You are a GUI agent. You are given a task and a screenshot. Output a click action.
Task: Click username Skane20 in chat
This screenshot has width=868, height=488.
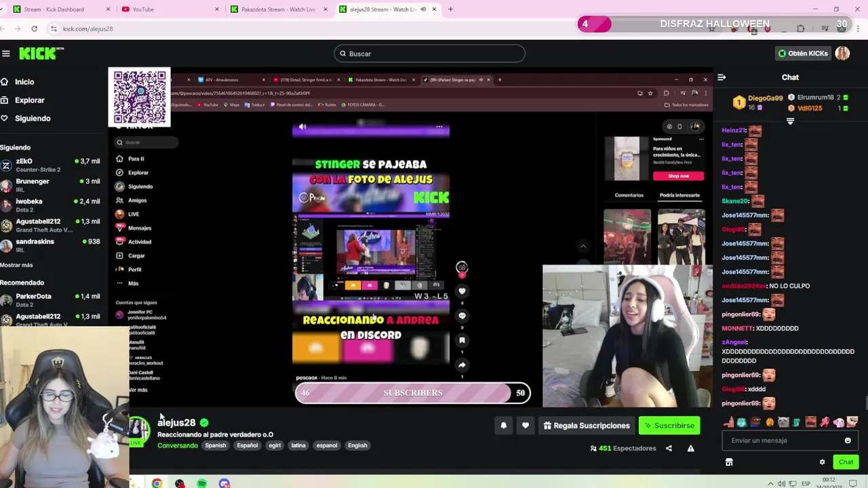735,201
